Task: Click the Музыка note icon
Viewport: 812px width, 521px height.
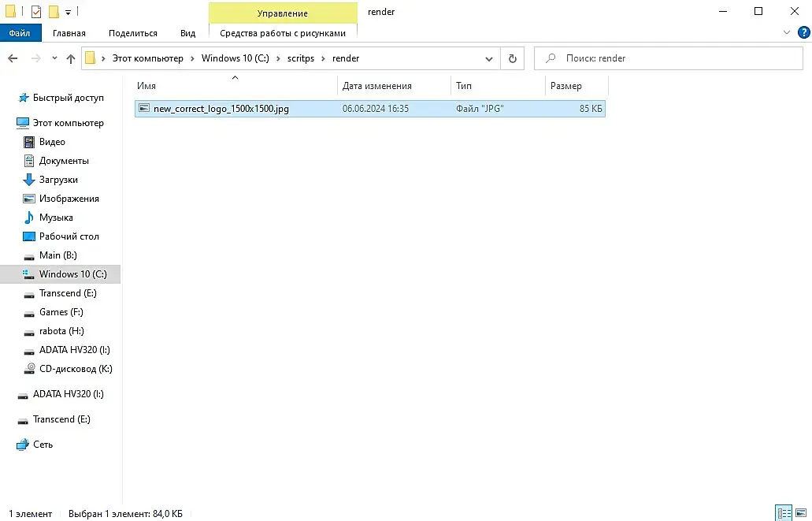Action: [29, 218]
